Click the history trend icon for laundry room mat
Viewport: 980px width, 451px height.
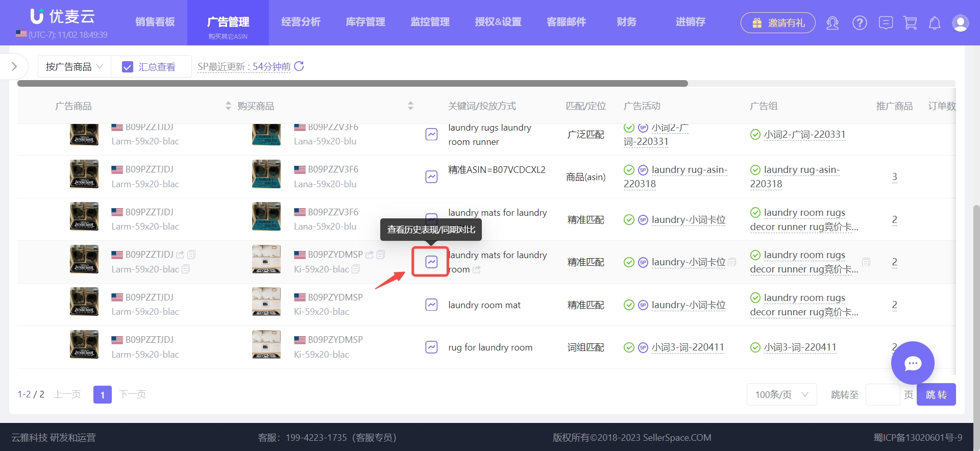pyautogui.click(x=431, y=305)
